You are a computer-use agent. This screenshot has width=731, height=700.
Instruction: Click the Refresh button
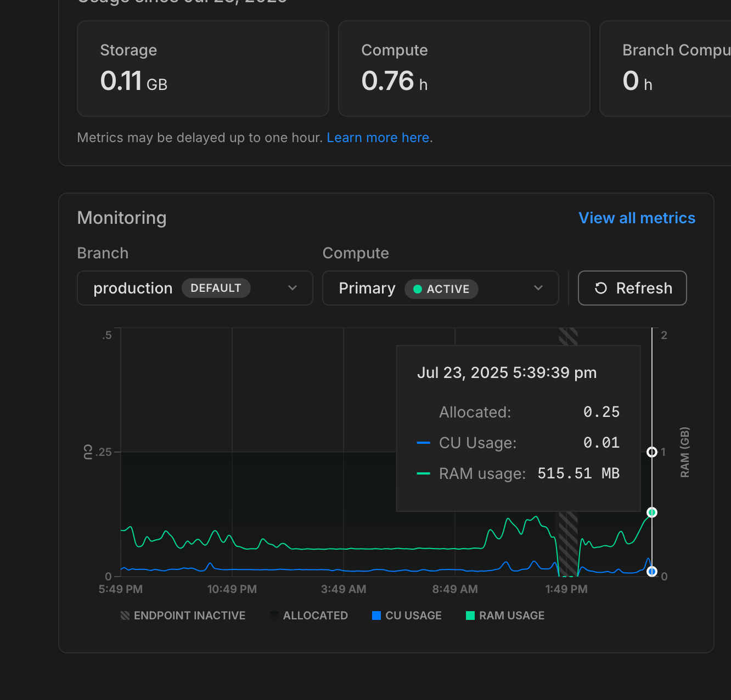pyautogui.click(x=632, y=288)
